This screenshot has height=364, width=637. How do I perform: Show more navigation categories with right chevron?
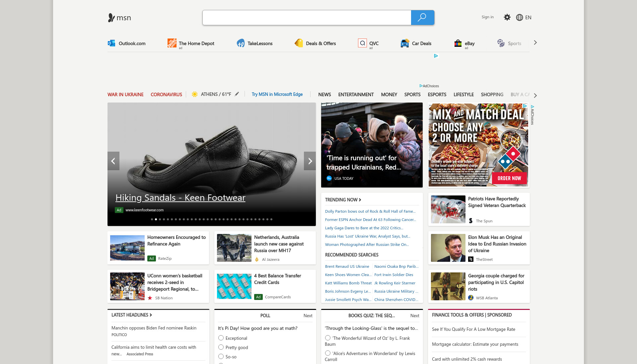click(x=535, y=95)
